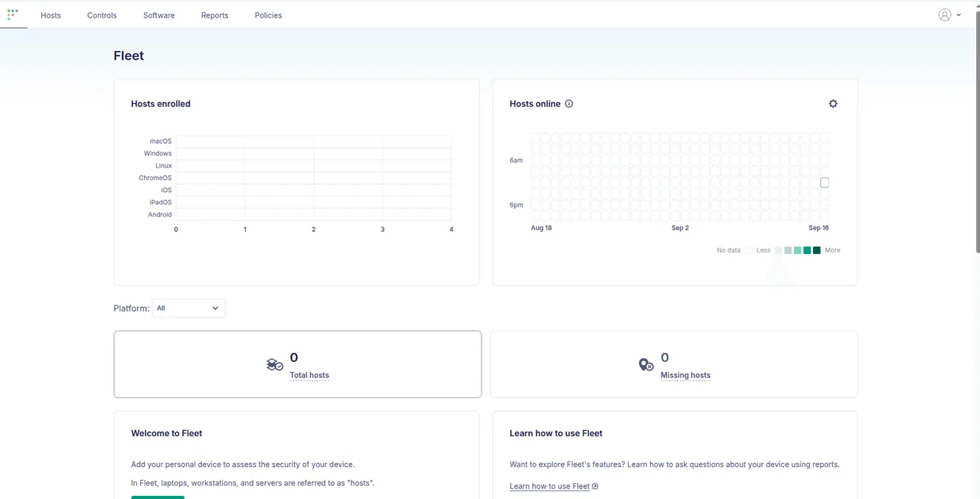Viewport: 980px width, 499px height.
Task: Open the user account avatar menu
Action: click(945, 15)
